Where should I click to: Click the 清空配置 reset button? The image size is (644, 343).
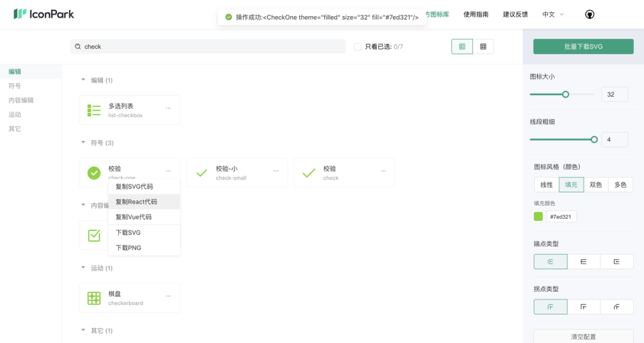(x=583, y=336)
